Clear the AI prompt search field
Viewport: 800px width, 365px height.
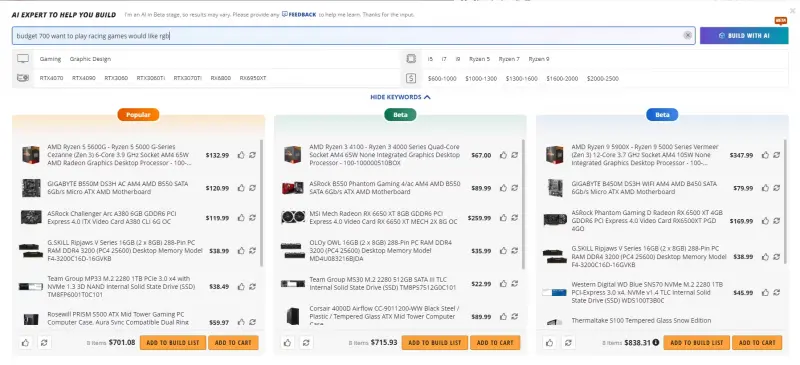688,35
